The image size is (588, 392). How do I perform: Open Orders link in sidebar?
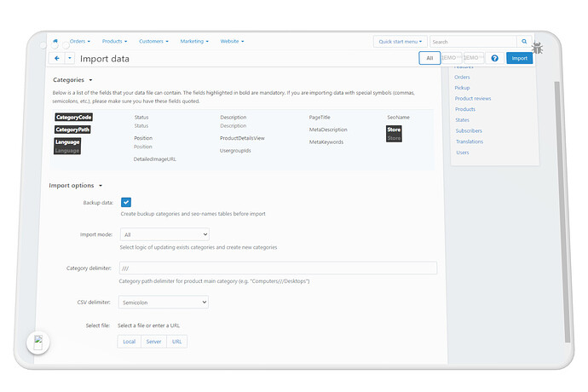(462, 77)
